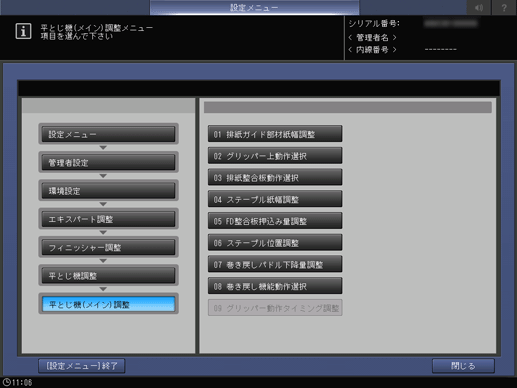
Task: Go to 平とじ機調整 breadcrumb button
Action: point(108,276)
